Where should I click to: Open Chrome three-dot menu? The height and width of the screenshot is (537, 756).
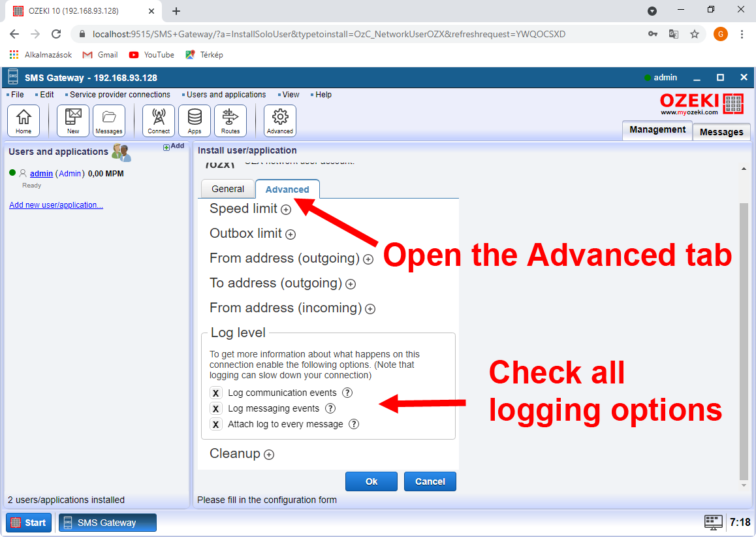tap(742, 34)
